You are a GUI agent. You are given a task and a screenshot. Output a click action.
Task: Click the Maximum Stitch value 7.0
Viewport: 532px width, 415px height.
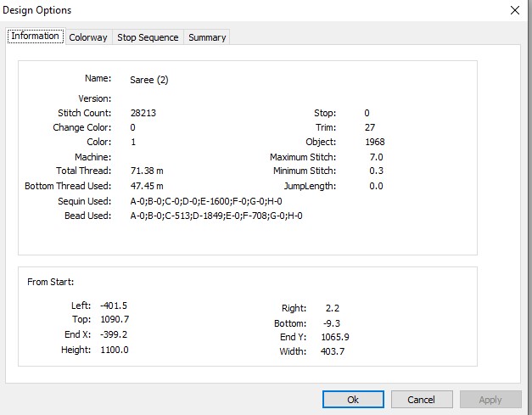coord(376,157)
